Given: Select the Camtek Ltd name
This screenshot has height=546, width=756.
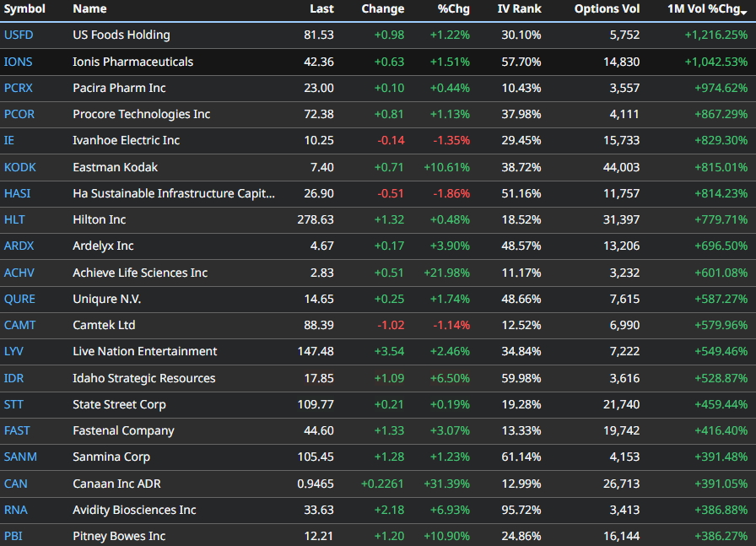Looking at the screenshot, I should click(x=104, y=325).
